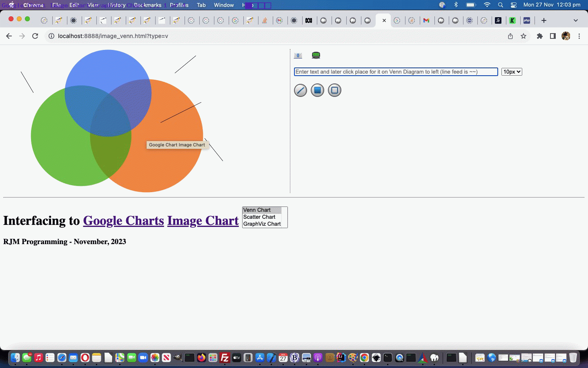Image resolution: width=588 pixels, height=368 pixels.
Task: Close the active browser tab
Action: (x=384, y=20)
